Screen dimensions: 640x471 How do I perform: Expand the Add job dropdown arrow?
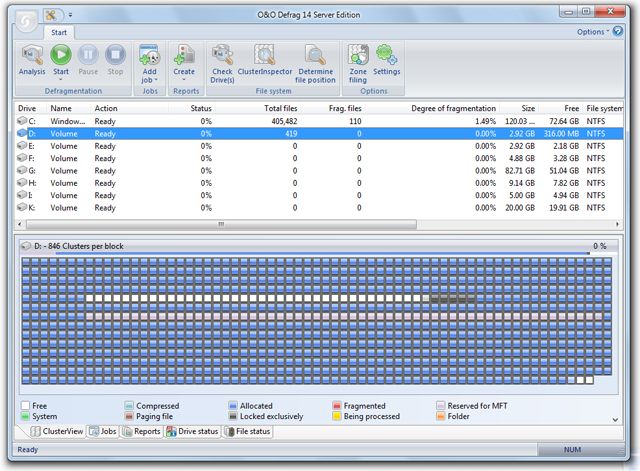coord(156,80)
